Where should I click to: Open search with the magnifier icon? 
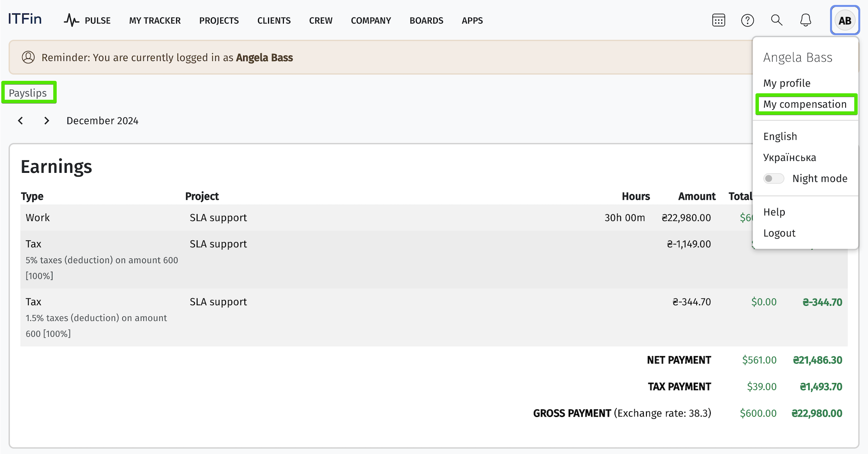pos(777,20)
